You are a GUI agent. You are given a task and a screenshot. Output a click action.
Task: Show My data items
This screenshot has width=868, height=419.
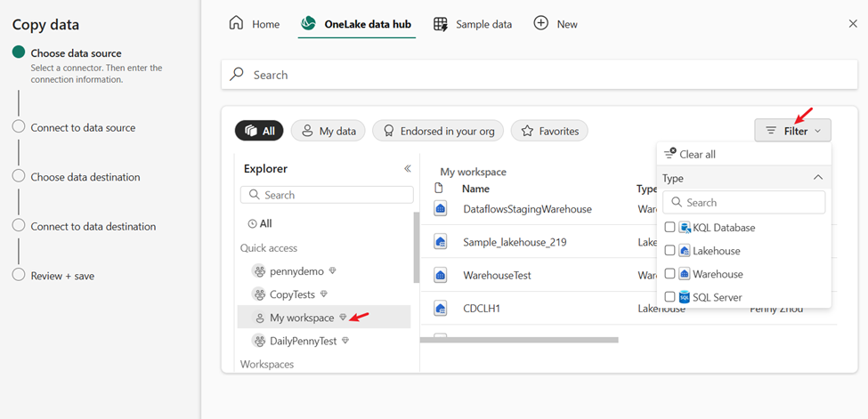pyautogui.click(x=328, y=131)
